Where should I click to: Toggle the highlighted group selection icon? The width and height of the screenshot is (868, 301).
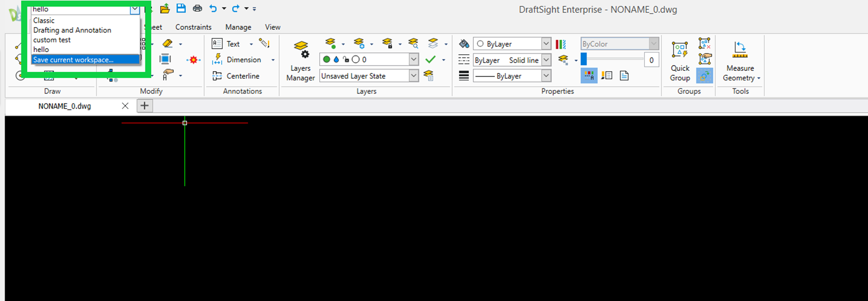704,76
